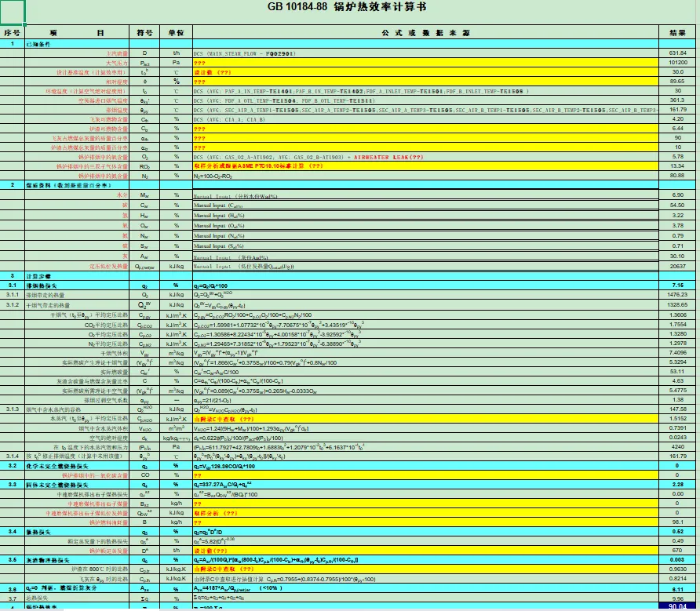Select the "DCS (MAIN_STEAM_FLOW - FQ02901)" source cell

[425, 53]
